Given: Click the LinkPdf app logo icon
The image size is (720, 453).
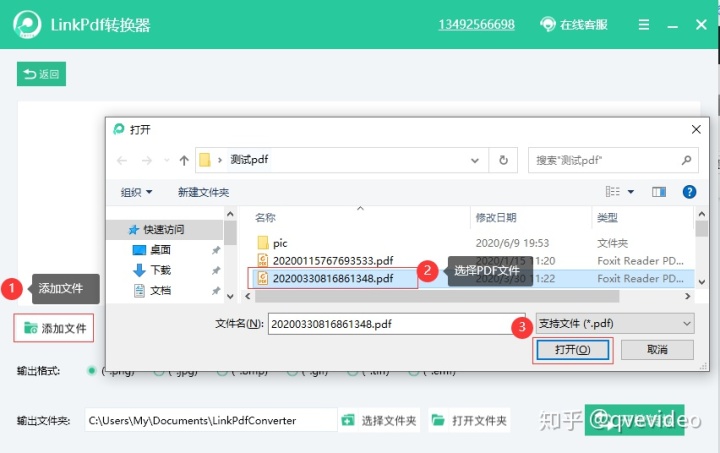Looking at the screenshot, I should tap(27, 24).
